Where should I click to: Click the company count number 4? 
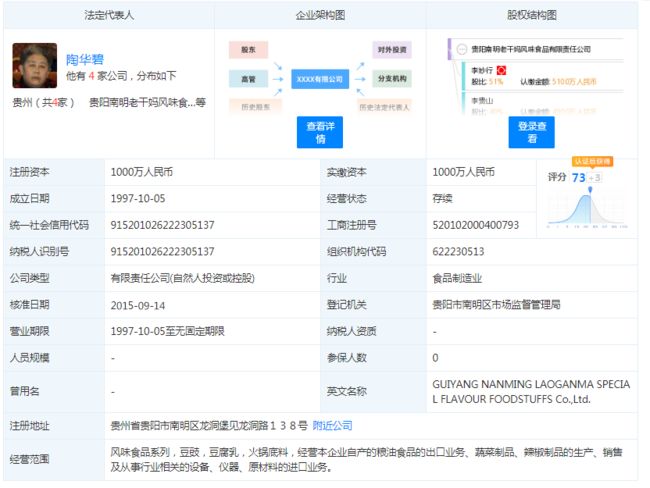click(91, 76)
